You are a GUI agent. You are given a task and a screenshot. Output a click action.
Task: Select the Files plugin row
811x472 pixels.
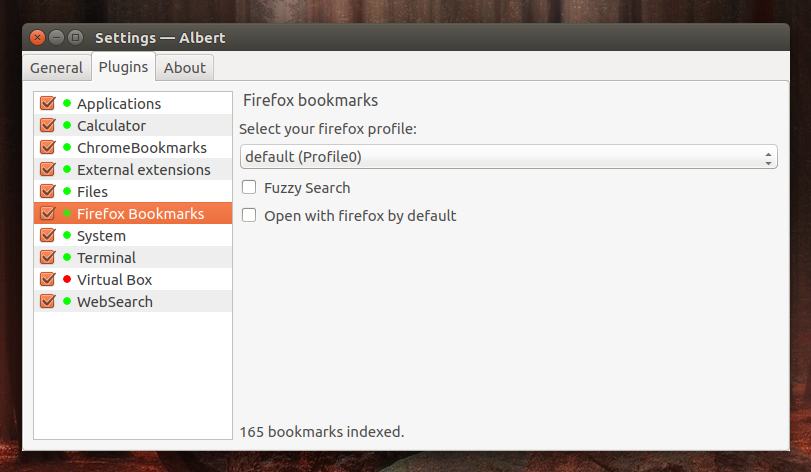point(133,191)
